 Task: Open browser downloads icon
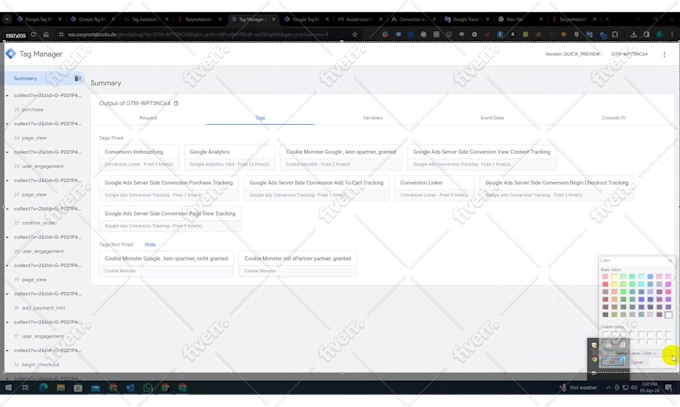click(634, 34)
